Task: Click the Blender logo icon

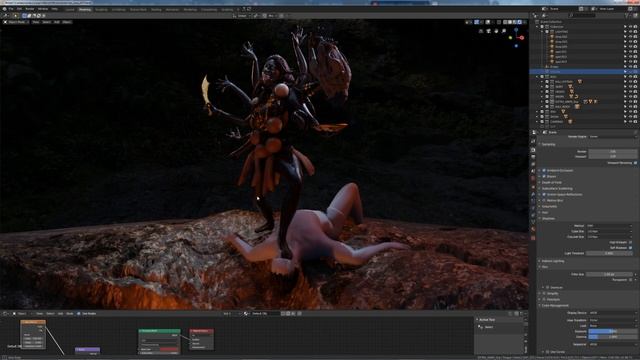Action: click(4, 9)
